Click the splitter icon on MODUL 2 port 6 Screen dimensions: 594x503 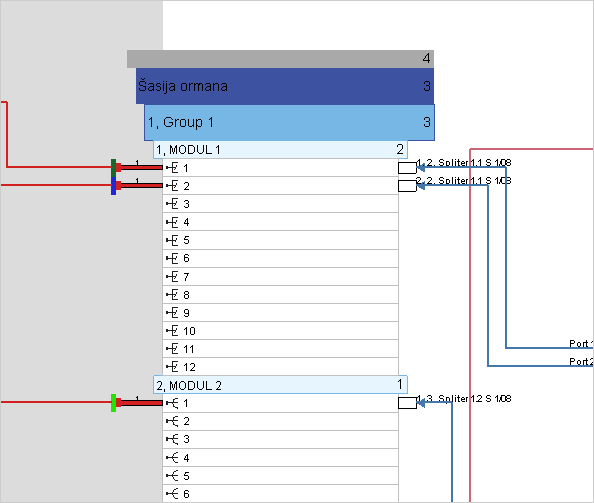(x=172, y=494)
